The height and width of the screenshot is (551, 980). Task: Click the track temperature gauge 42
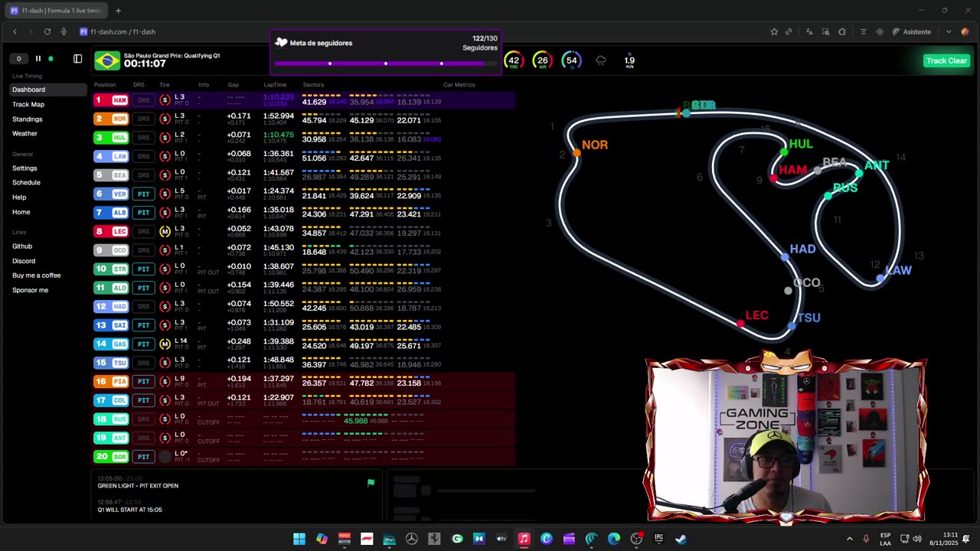click(514, 60)
